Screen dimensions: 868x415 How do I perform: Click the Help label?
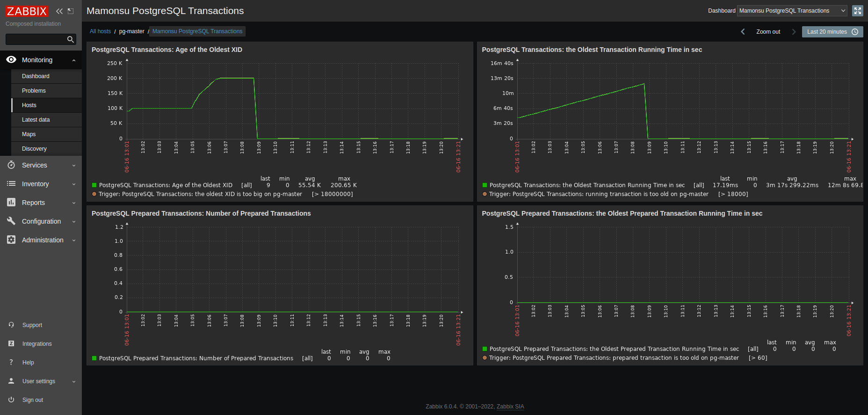point(28,363)
